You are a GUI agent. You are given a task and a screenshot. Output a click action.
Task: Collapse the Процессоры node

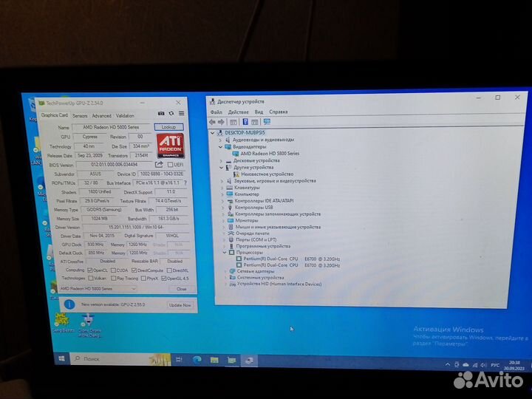pyautogui.click(x=225, y=253)
